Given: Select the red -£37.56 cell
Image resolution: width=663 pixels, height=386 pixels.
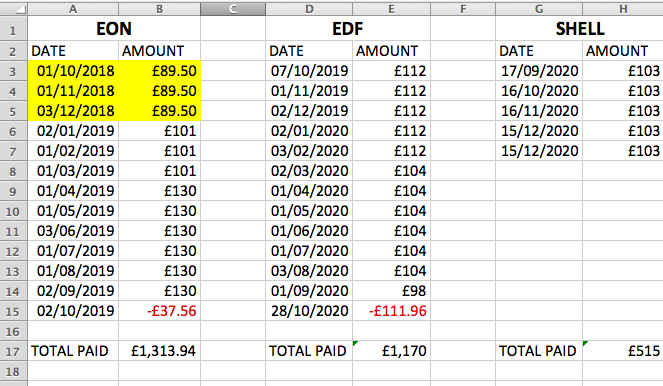Looking at the screenshot, I should coord(159,311).
